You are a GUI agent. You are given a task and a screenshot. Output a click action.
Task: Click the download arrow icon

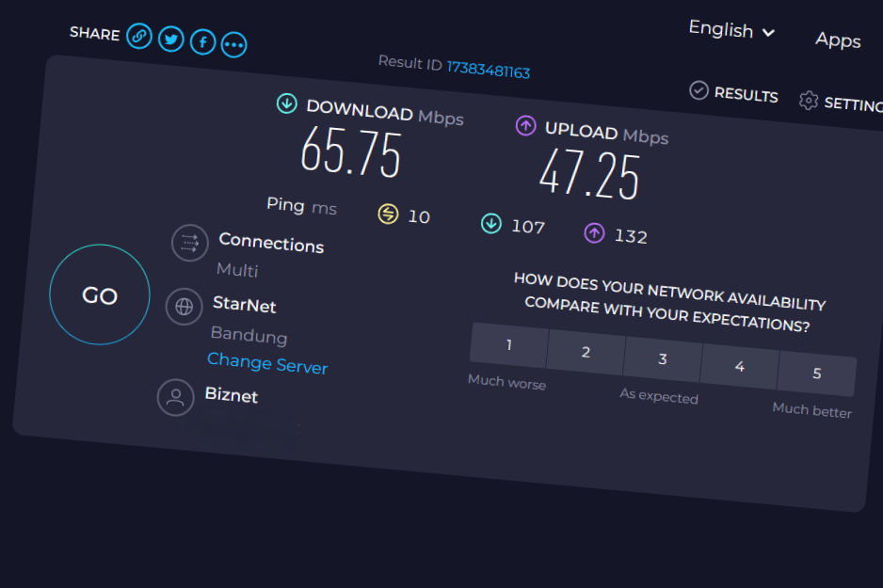pyautogui.click(x=287, y=103)
